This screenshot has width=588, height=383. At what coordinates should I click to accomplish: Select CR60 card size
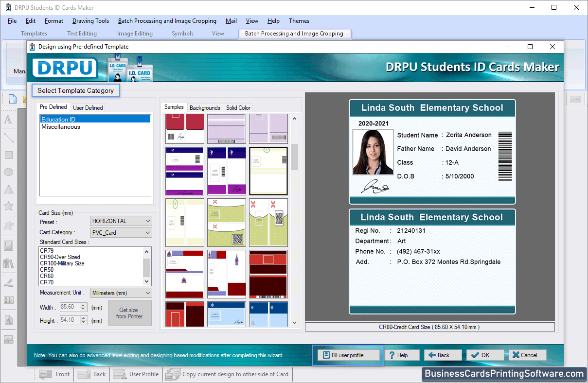point(91,276)
